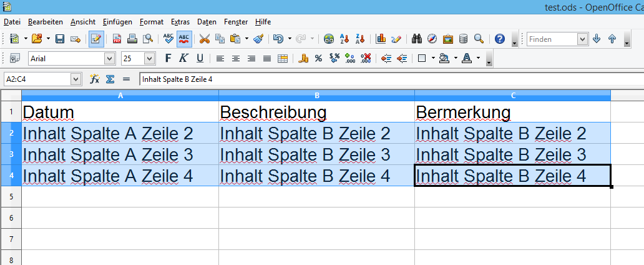
Task: Open the Einfügen menu
Action: (117, 21)
